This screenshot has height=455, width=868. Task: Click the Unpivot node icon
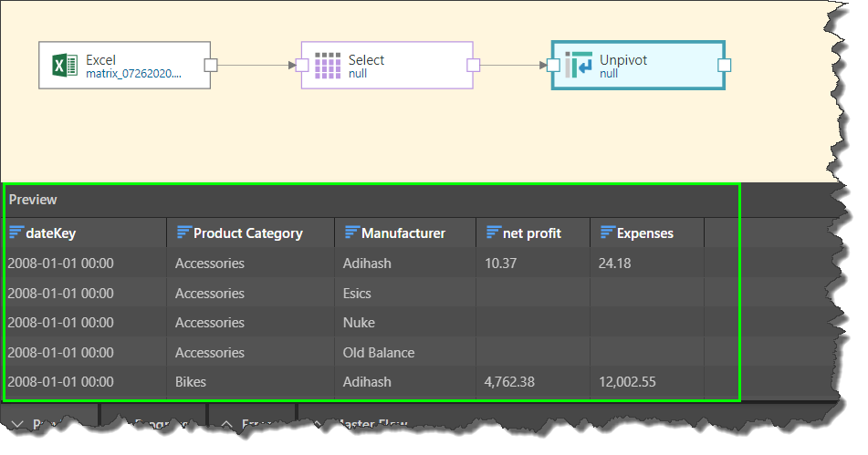[x=579, y=66]
